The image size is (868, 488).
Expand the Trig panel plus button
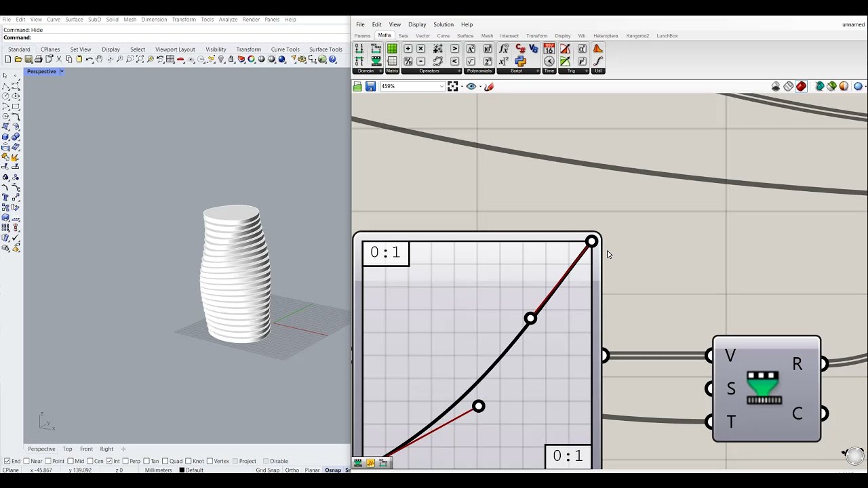586,70
